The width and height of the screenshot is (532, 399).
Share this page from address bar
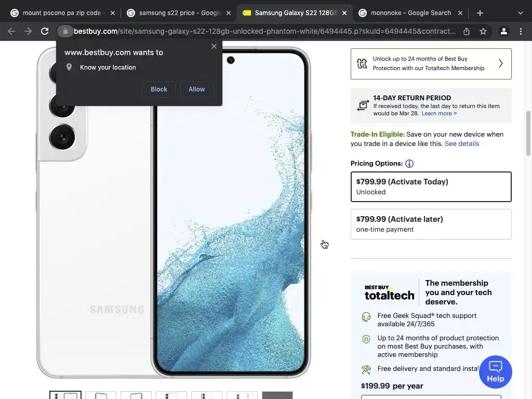pyautogui.click(x=467, y=31)
